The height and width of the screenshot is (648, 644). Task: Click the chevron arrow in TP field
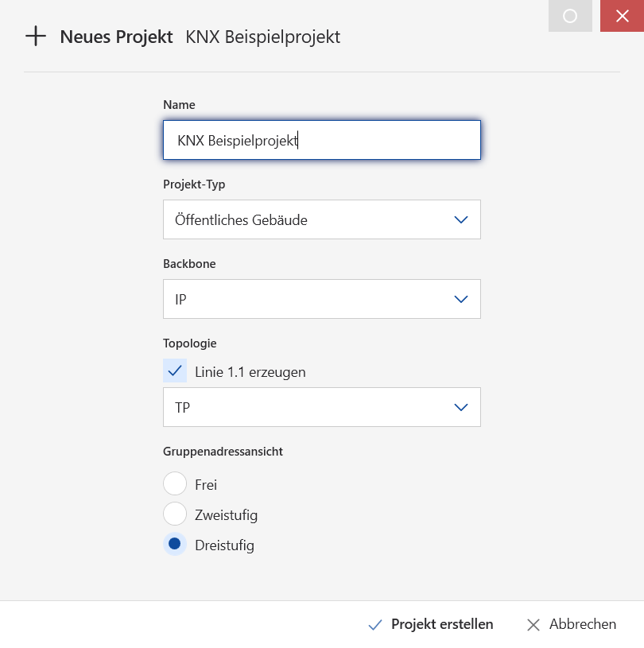[x=460, y=408]
